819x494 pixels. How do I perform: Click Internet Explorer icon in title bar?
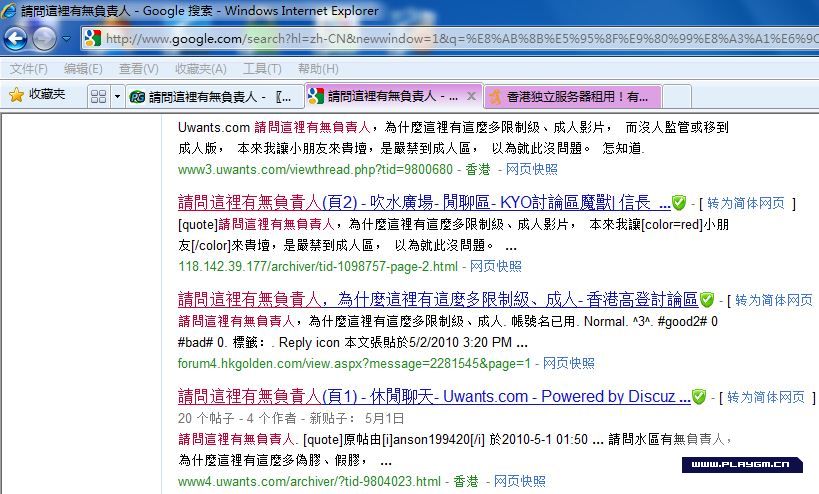click(9, 10)
